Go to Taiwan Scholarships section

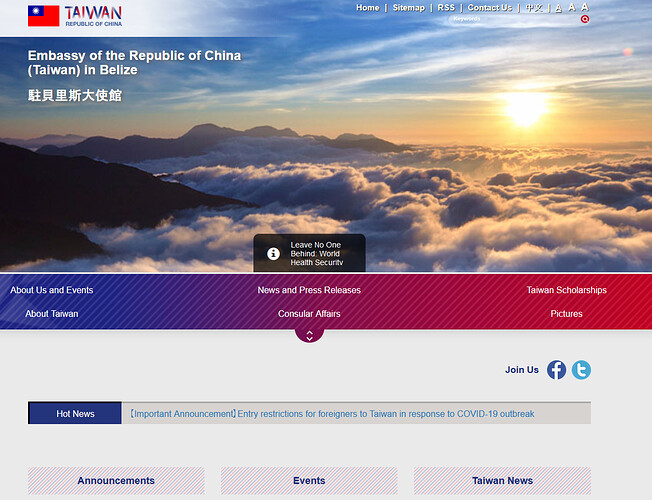click(566, 290)
